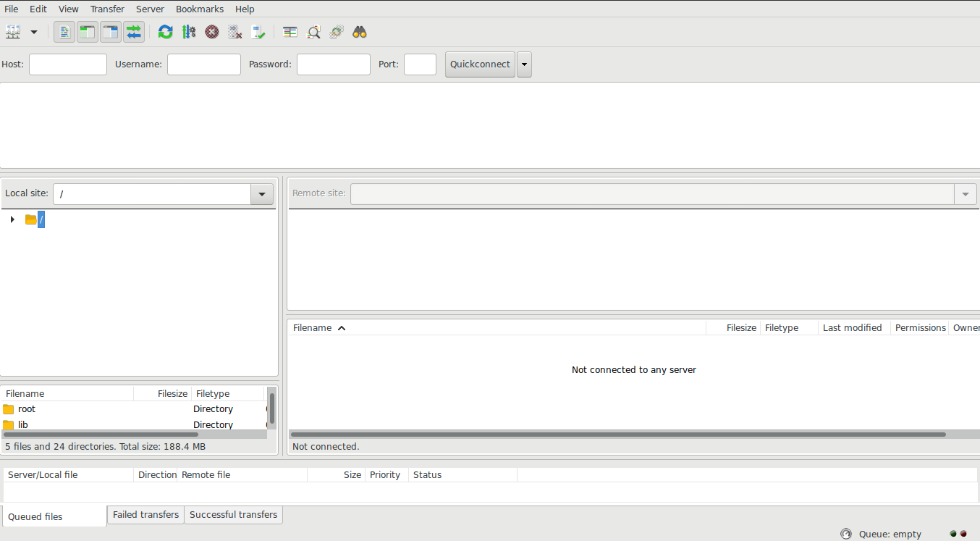This screenshot has height=541, width=980.
Task: Open the directory listing filters icon
Action: click(290, 32)
